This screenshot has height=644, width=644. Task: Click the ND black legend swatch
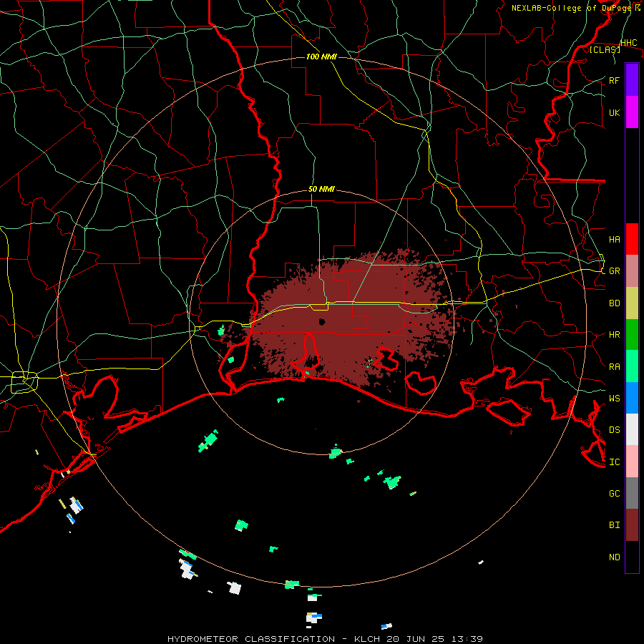(632, 557)
